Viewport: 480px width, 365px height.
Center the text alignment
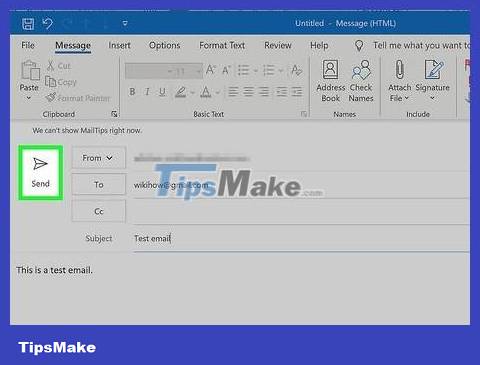[x=248, y=91]
